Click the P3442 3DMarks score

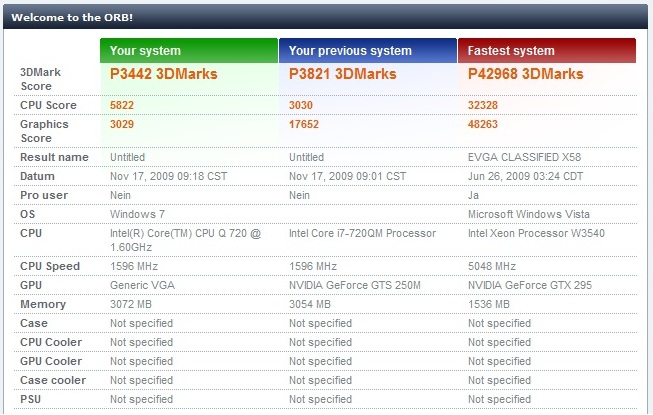(x=163, y=74)
